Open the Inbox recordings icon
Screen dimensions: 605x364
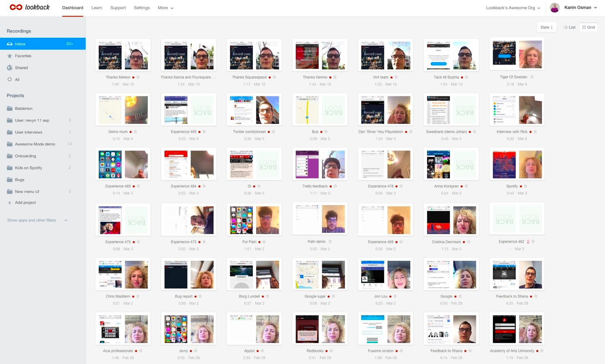tap(10, 44)
